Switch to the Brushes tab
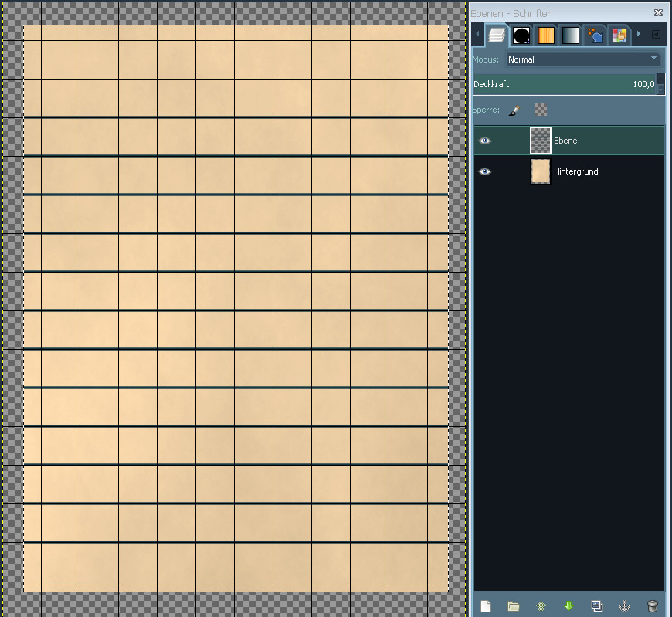672x617 pixels. pos(521,36)
